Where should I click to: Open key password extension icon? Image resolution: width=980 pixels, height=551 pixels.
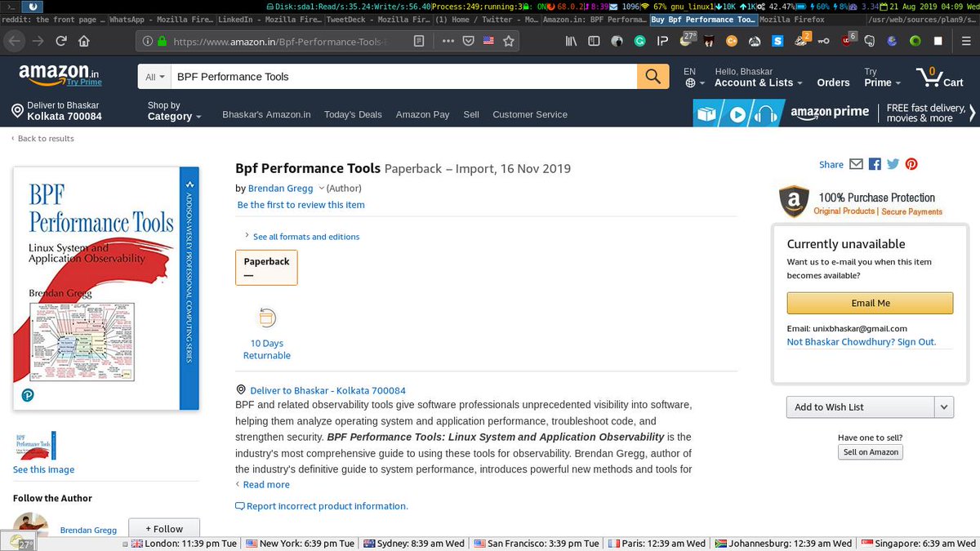[x=824, y=40]
